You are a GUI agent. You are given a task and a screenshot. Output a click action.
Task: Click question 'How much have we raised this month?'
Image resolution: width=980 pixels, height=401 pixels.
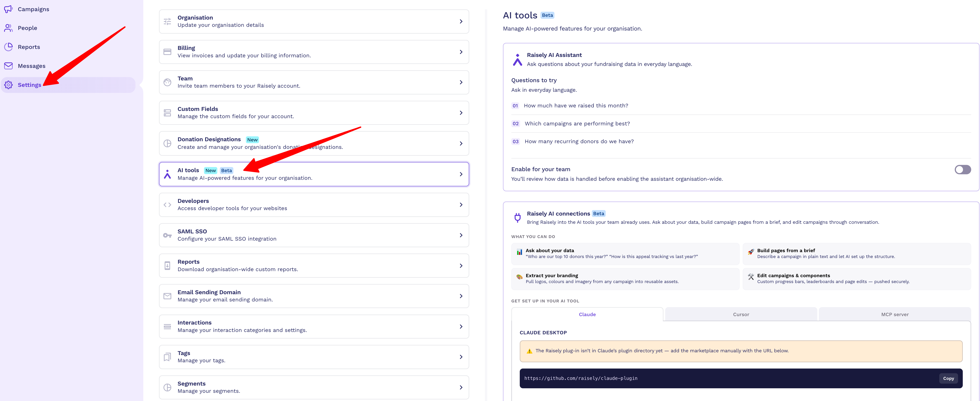tap(576, 106)
